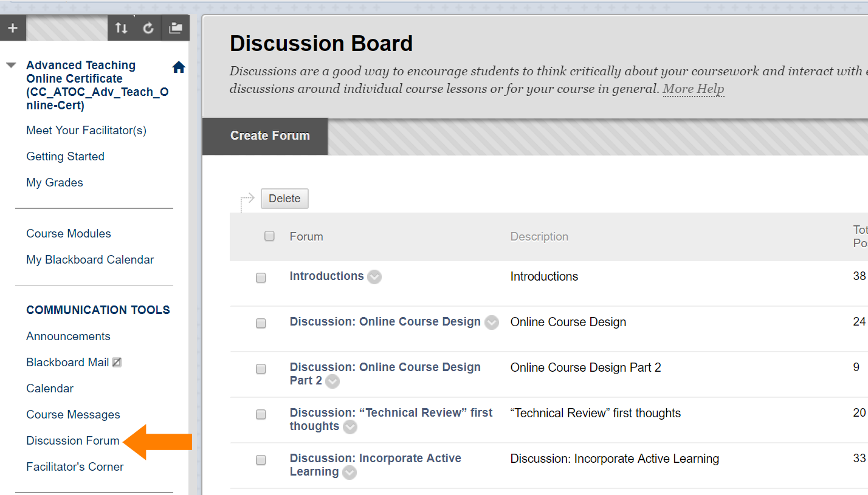Open Course Modules menu item
868x495 pixels.
(69, 234)
